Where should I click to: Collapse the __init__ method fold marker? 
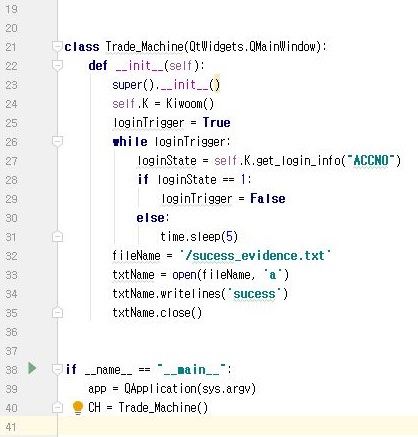click(57, 65)
